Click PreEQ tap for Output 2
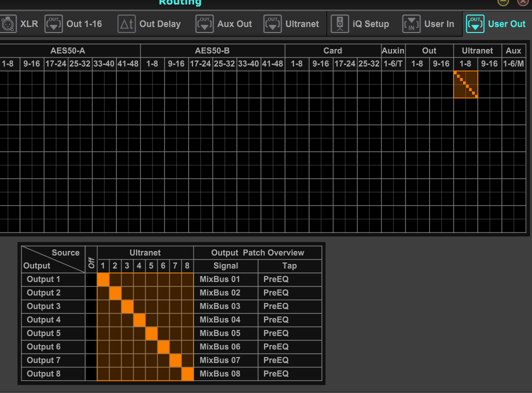The image size is (532, 393). pyautogui.click(x=290, y=293)
